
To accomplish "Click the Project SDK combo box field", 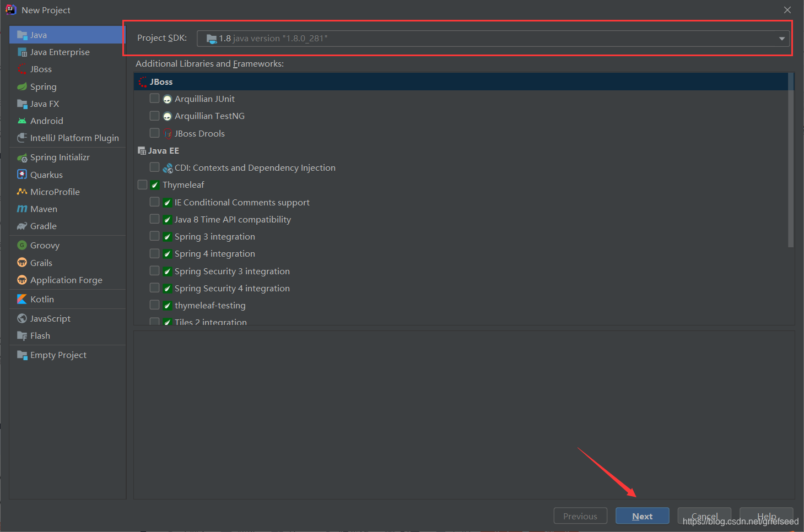I will 493,39.
